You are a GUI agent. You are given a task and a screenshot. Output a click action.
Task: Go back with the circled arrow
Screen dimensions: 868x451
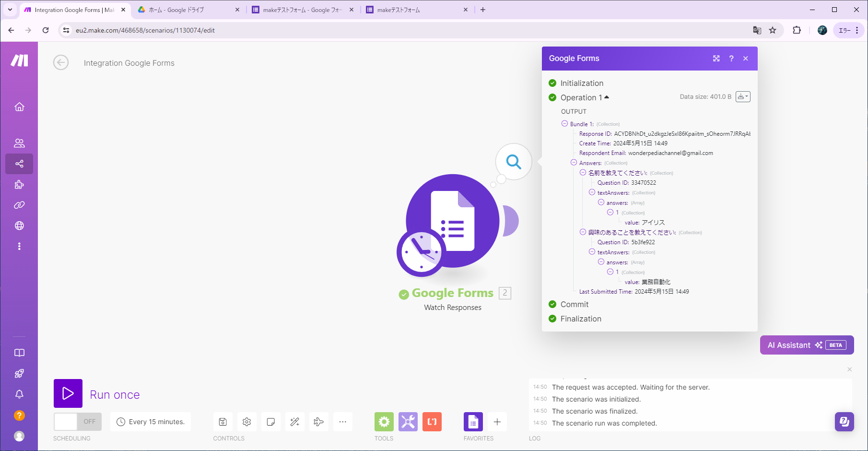tap(61, 63)
